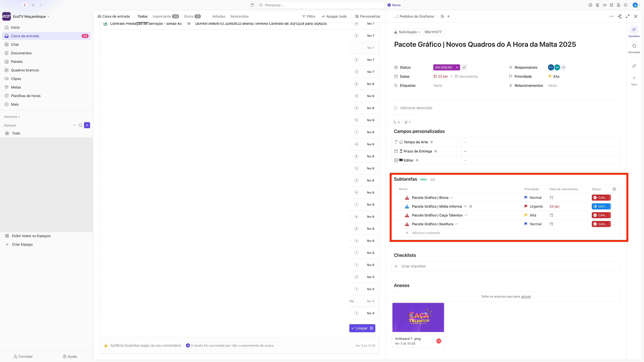Switch to Importante tab
644x362 pixels.
166,16
